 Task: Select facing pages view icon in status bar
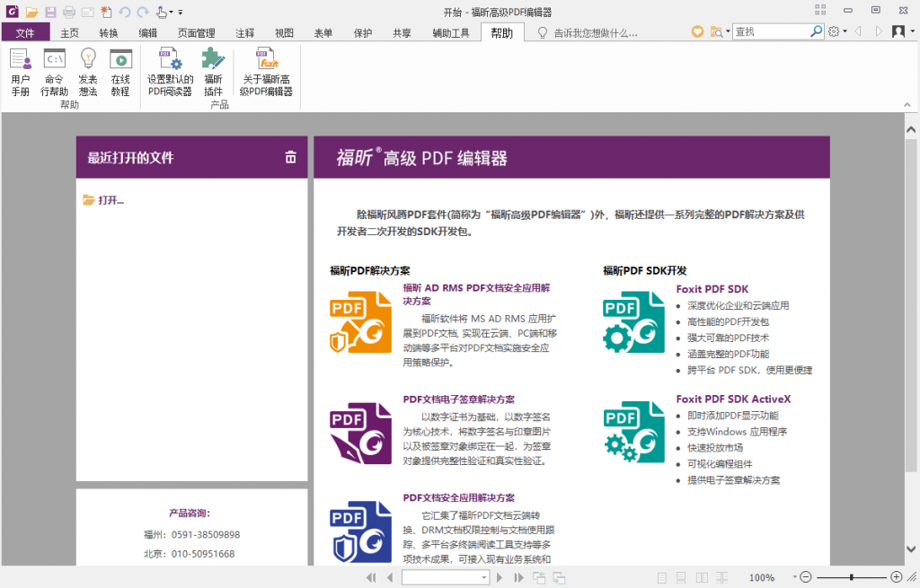coord(702,577)
